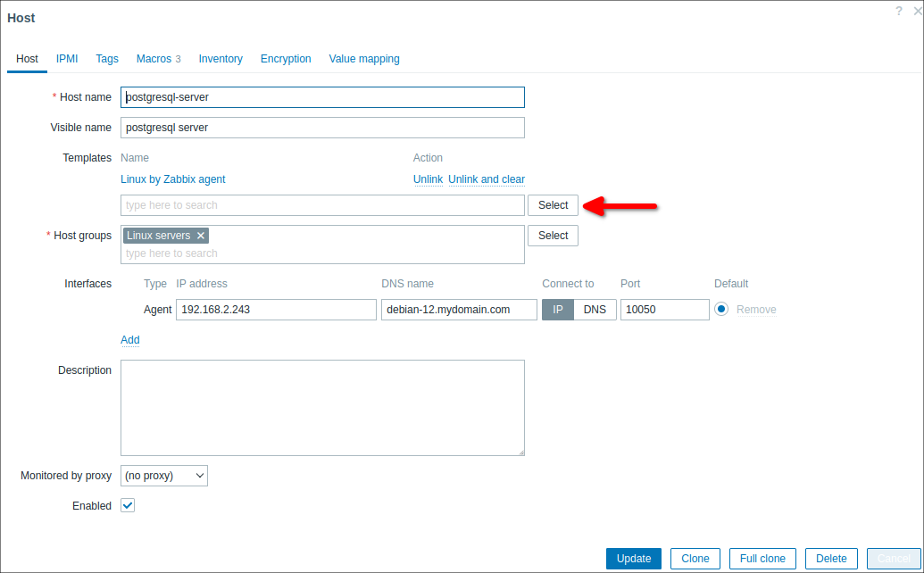Open the Linux by Zabbix agent template
924x573 pixels.
pos(172,179)
